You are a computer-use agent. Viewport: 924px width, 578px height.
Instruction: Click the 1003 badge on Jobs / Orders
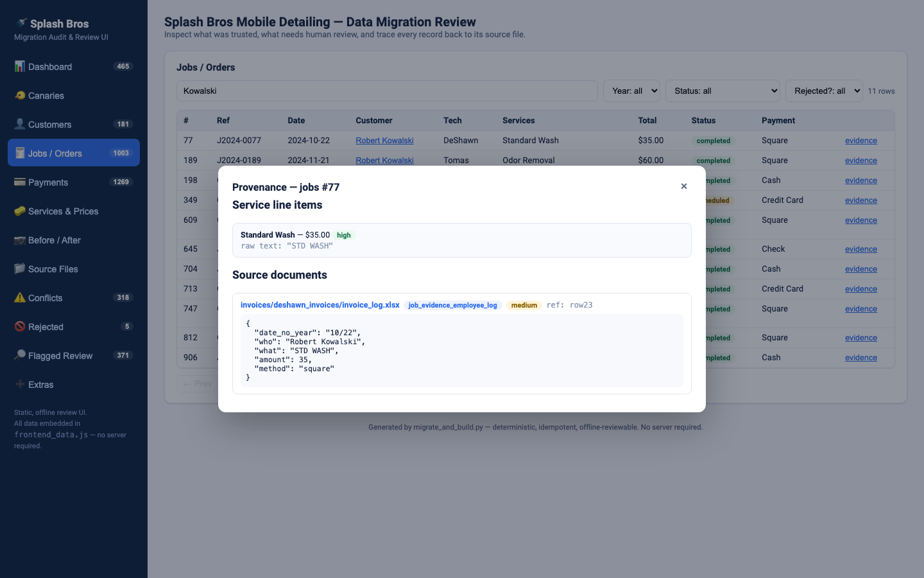click(x=121, y=153)
